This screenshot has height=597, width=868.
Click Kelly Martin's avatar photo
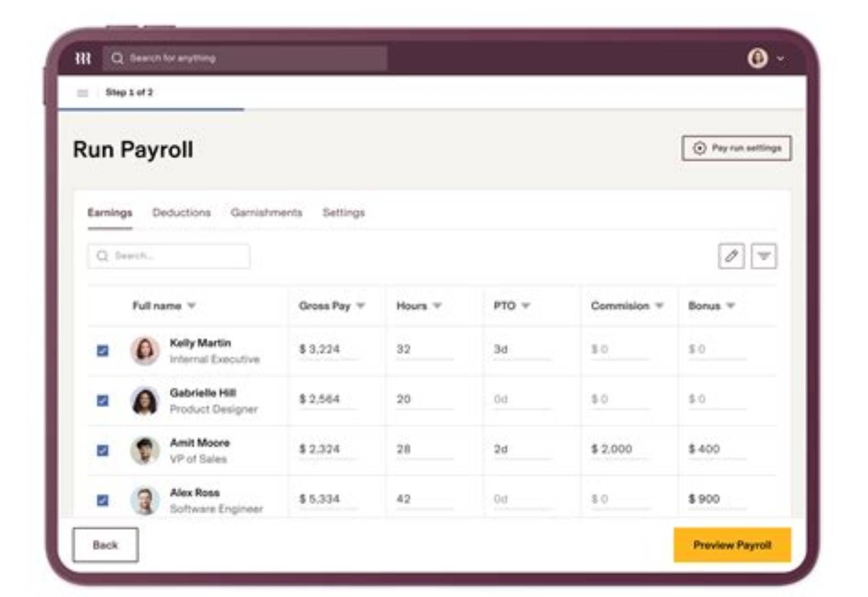pos(145,350)
